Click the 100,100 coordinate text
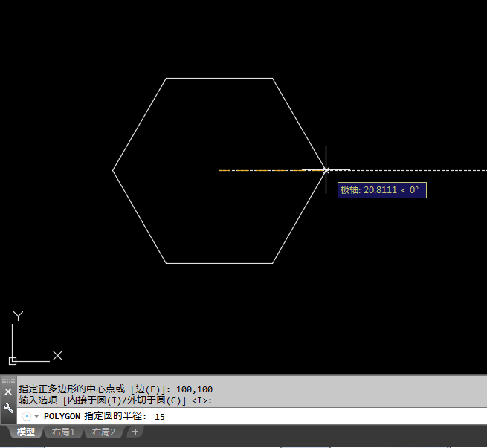487x448 pixels. pyautogui.click(x=194, y=389)
